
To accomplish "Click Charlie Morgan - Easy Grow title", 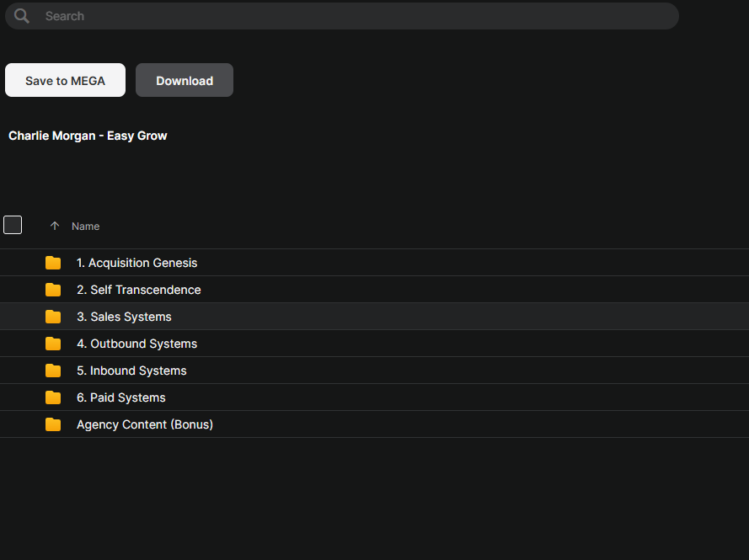I will click(88, 136).
